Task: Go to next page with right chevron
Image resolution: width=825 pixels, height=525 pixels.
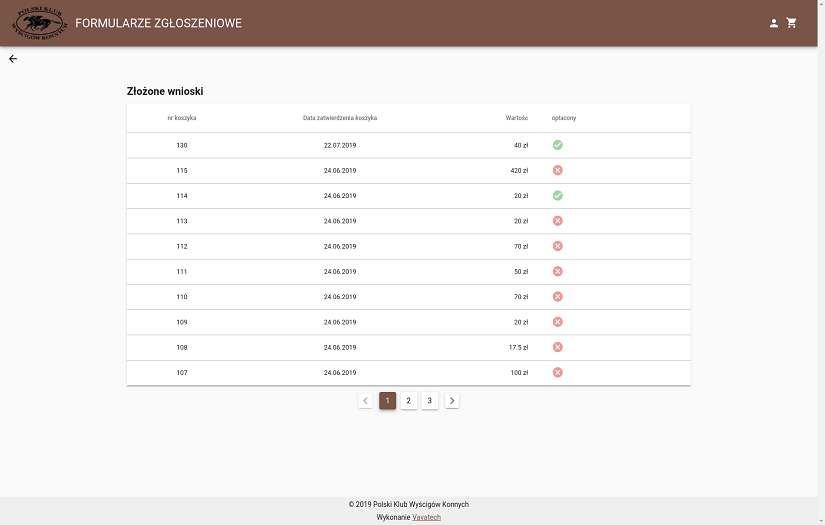Action: tap(452, 401)
